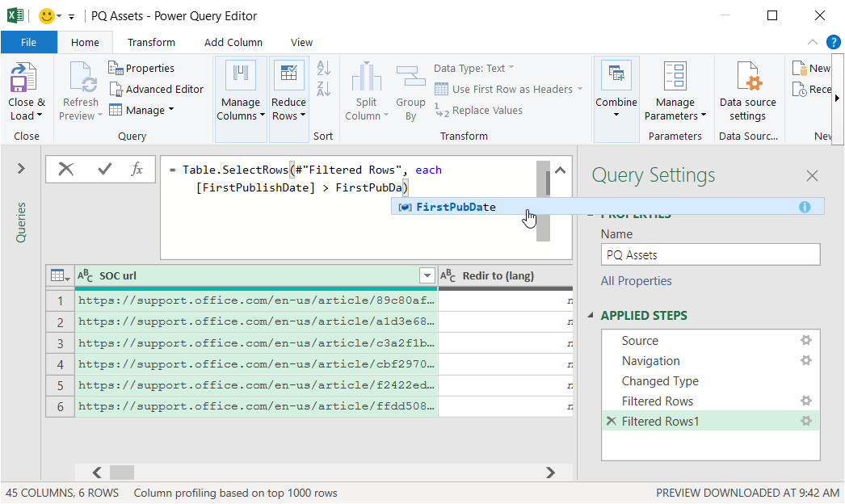845x504 pixels.
Task: Expand the ribbon overflow arrow
Action: pyautogui.click(x=837, y=98)
